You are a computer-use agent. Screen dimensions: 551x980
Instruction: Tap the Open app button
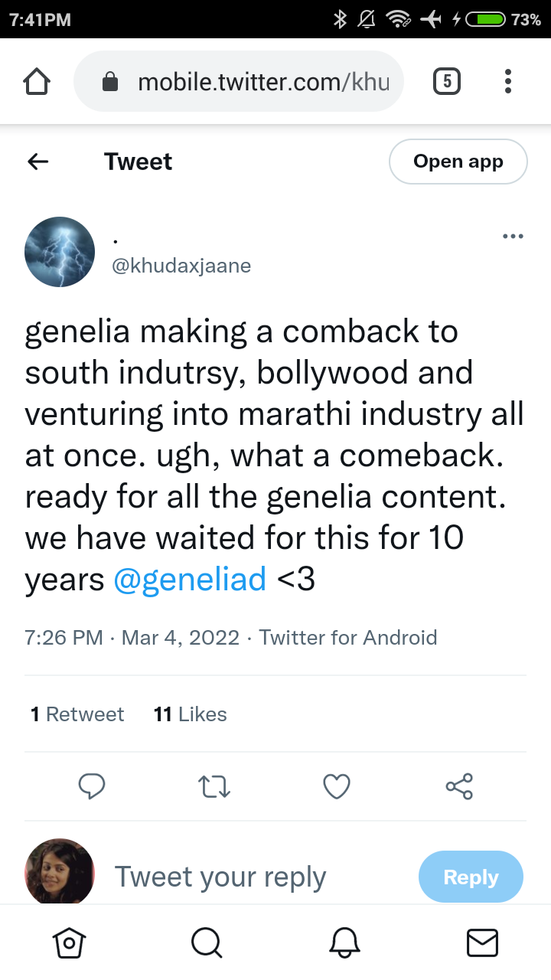[458, 162]
